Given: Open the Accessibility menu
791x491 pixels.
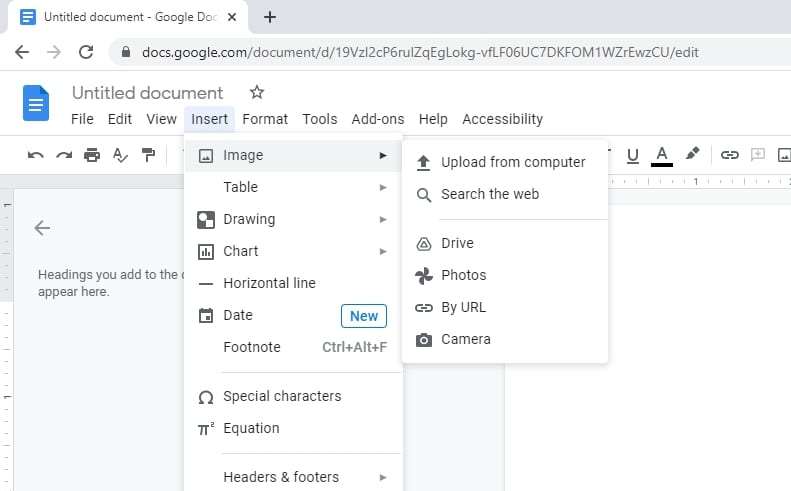Looking at the screenshot, I should pos(502,119).
